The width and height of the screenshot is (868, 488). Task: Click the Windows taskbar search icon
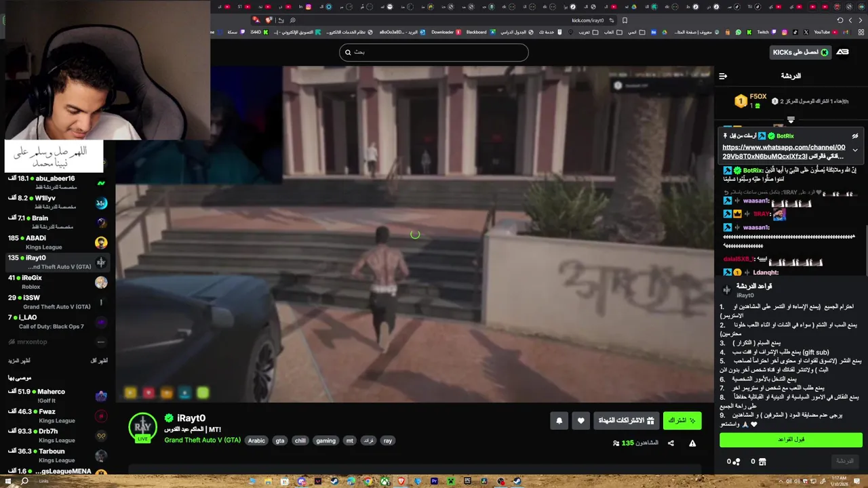point(24,481)
